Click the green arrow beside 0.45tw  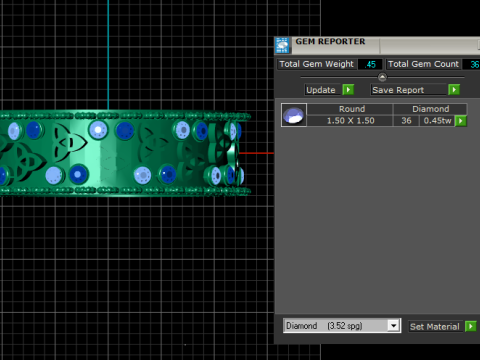(461, 121)
